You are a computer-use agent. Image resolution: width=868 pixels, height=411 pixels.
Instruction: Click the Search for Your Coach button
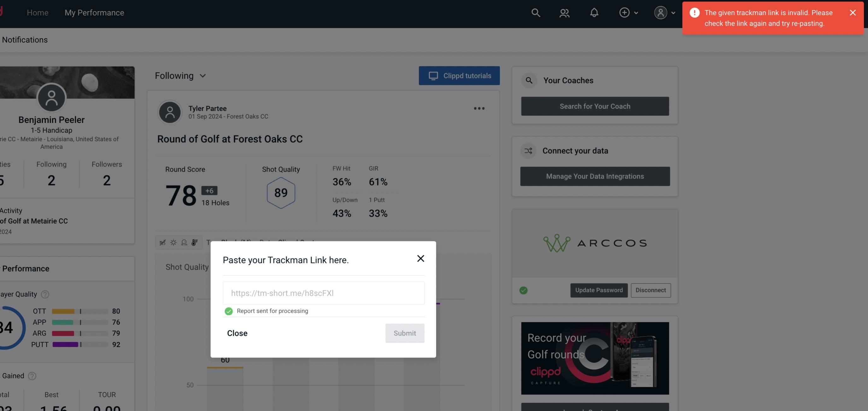click(595, 106)
